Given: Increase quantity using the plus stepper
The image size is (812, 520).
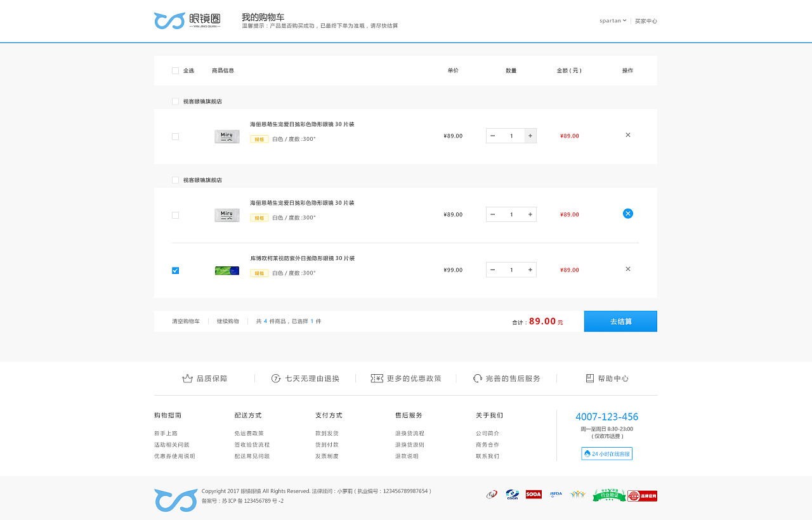Looking at the screenshot, I should [x=530, y=135].
